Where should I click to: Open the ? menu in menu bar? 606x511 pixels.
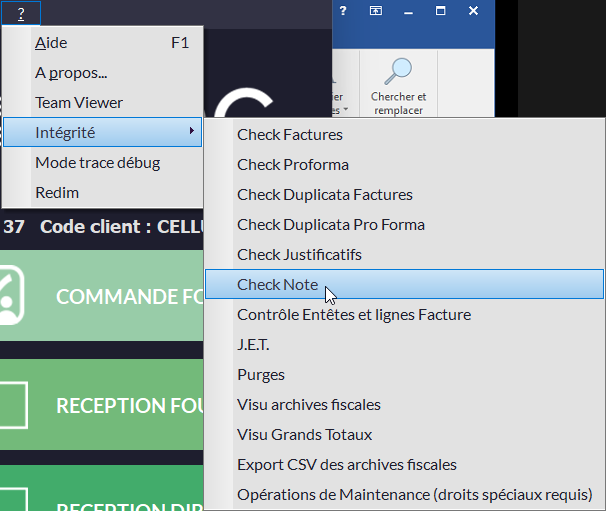point(20,13)
